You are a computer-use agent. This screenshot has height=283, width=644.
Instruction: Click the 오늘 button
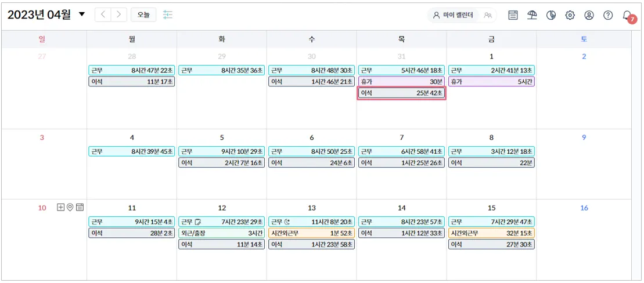point(143,14)
